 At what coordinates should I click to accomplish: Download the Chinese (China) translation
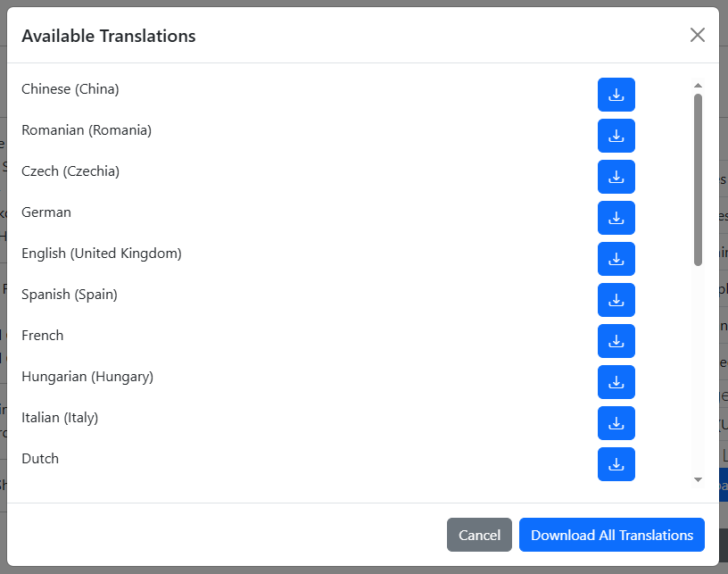616,95
